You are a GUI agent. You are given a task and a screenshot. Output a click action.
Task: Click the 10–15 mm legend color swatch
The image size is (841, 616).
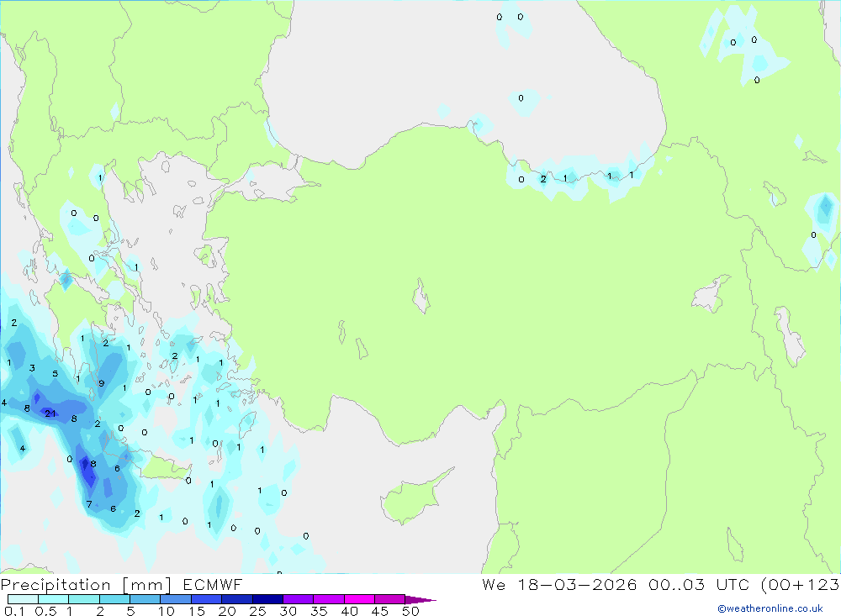tap(176, 599)
